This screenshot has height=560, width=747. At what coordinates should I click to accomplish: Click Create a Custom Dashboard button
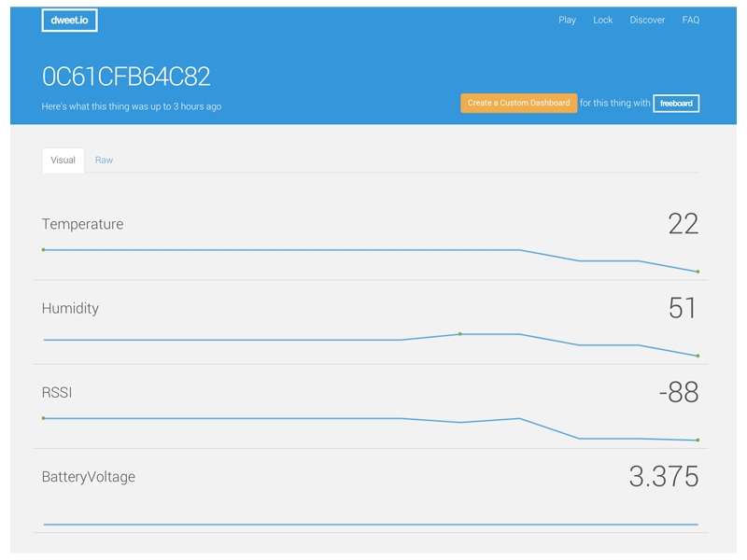(x=519, y=103)
